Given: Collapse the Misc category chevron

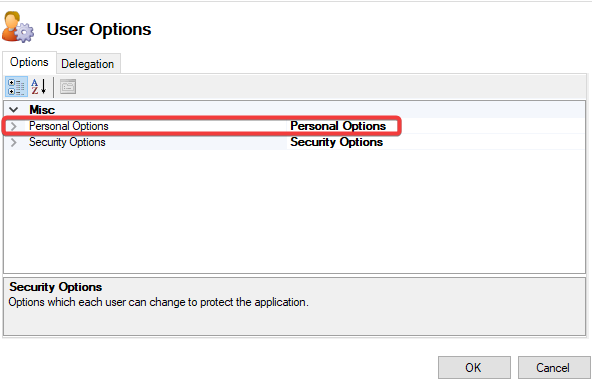Looking at the screenshot, I should click(14, 110).
